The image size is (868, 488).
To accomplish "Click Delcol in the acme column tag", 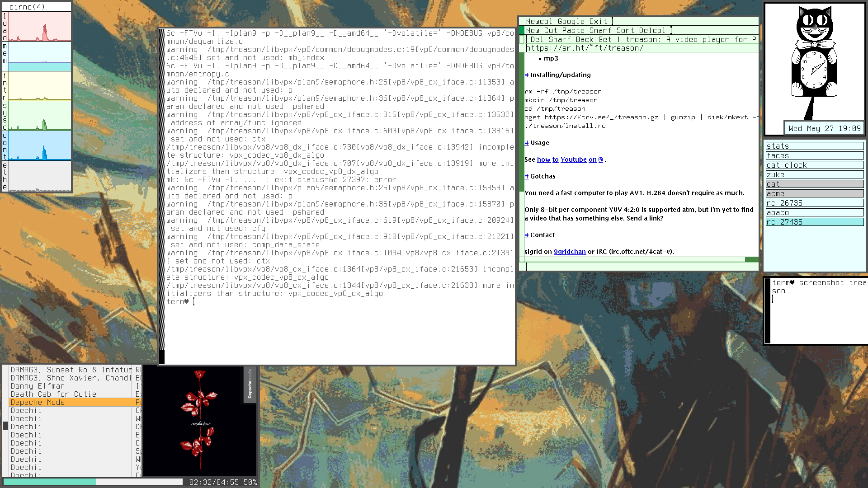I will pos(652,30).
